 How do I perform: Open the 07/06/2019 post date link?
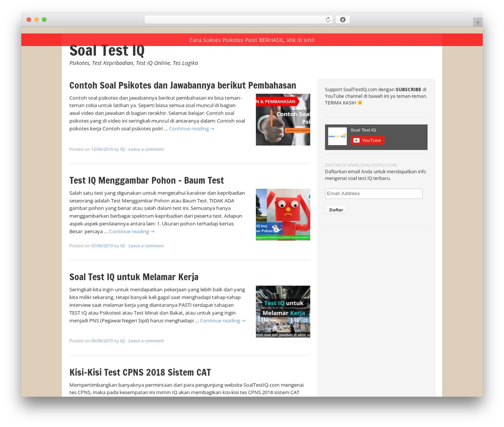coord(102,246)
